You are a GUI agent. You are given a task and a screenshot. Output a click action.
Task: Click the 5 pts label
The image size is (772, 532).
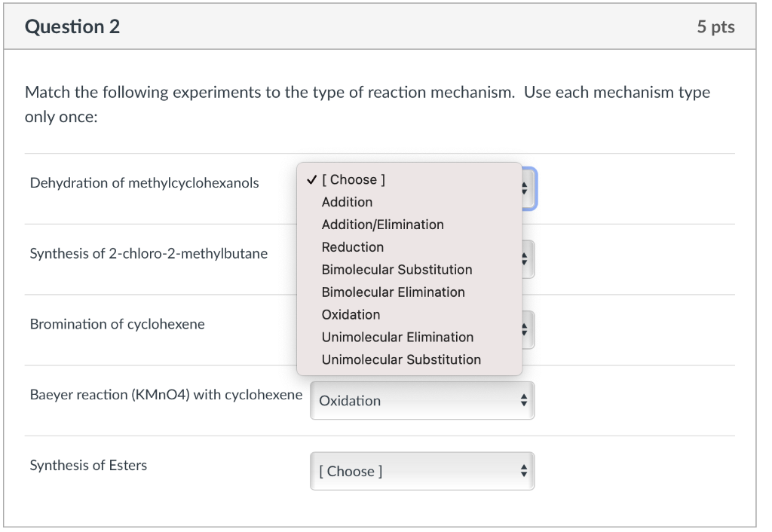[716, 27]
